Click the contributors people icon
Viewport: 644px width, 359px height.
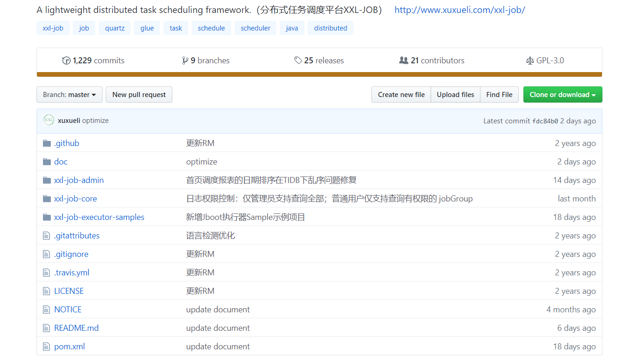coord(404,61)
